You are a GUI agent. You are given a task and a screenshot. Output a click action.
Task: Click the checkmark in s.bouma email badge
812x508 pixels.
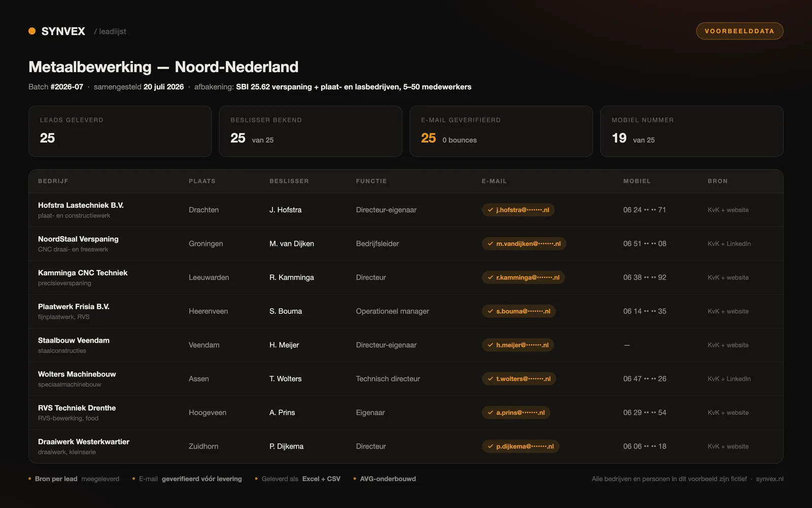click(x=490, y=311)
